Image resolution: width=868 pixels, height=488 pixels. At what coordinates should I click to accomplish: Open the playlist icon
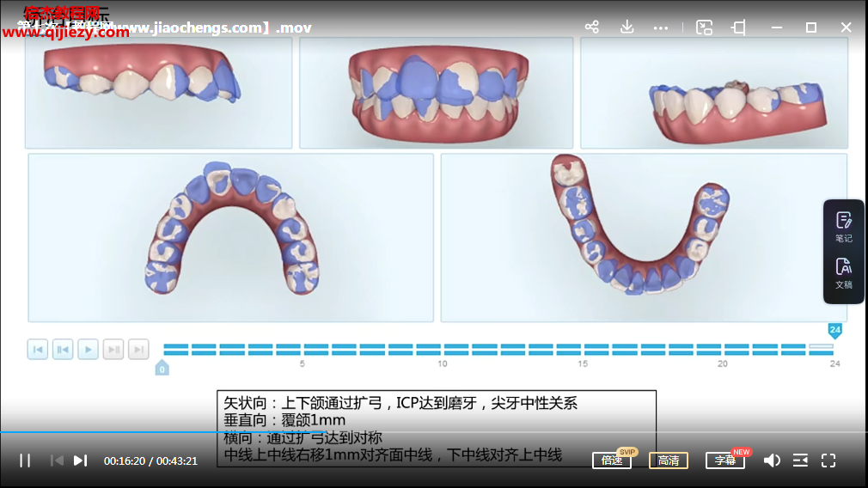(x=800, y=461)
